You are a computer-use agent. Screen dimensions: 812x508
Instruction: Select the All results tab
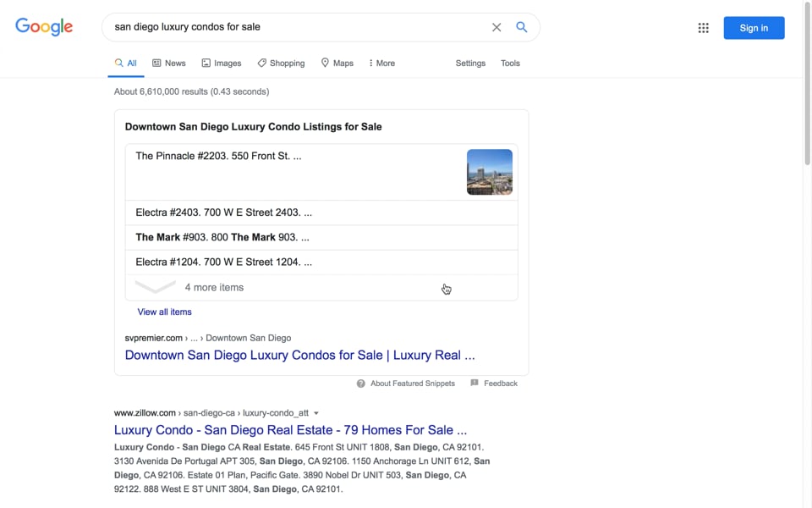(126, 63)
